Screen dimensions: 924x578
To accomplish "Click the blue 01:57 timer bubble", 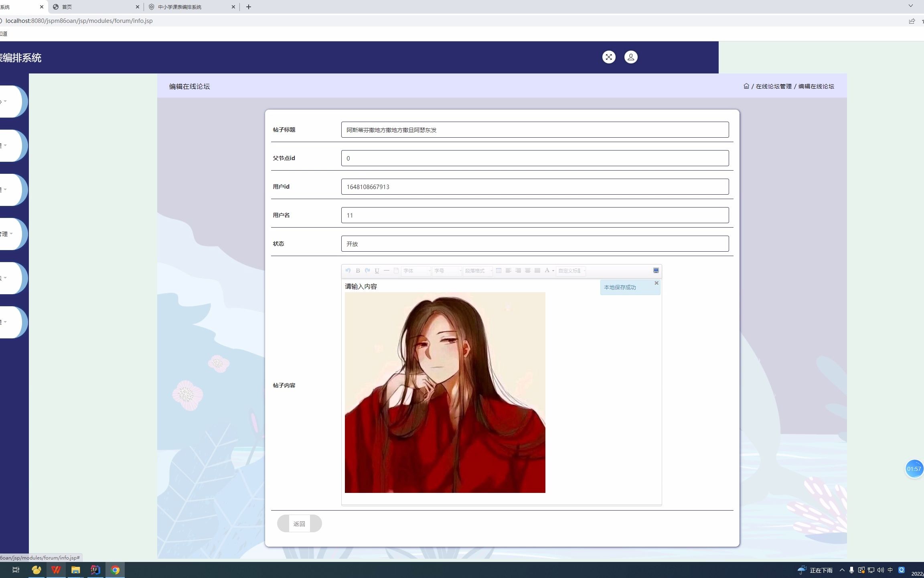I will 914,469.
